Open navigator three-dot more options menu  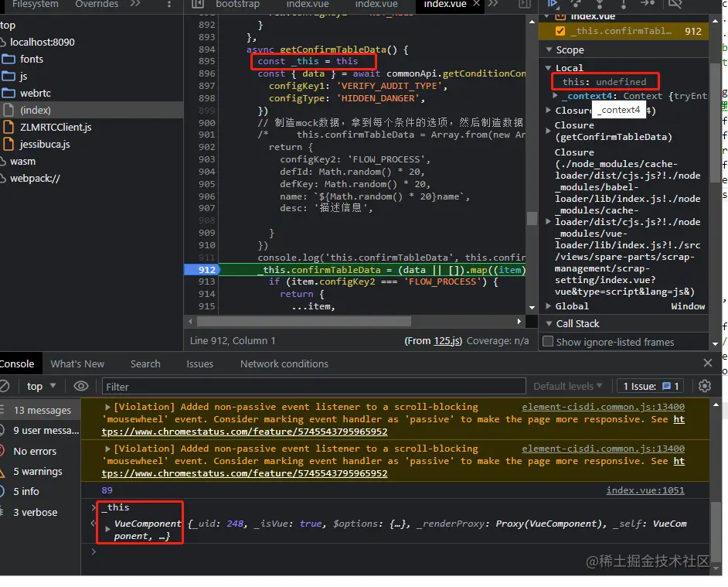pyautogui.click(x=169, y=4)
